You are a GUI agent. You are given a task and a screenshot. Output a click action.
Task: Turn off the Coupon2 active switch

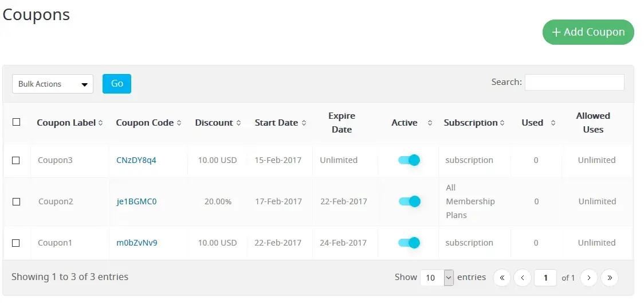click(x=409, y=201)
